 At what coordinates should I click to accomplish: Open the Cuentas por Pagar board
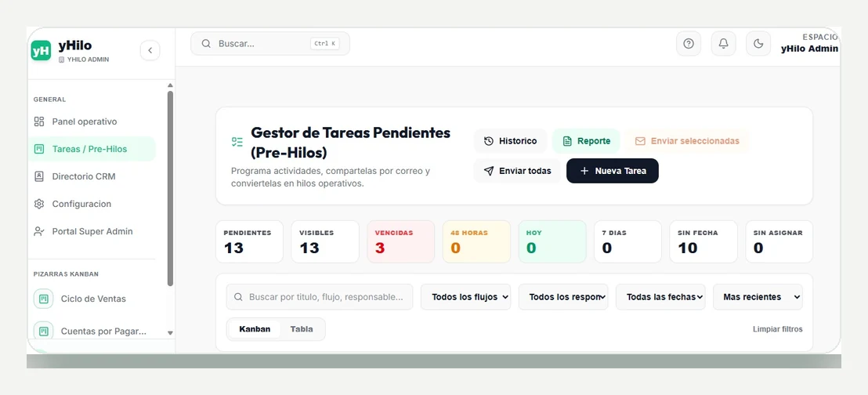93,332
